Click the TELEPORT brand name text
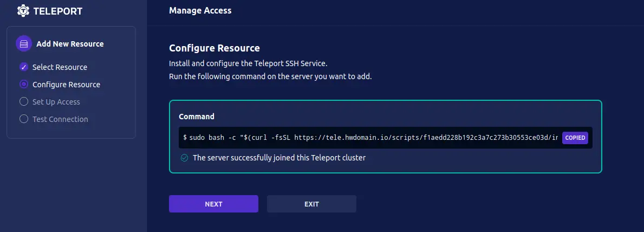The height and width of the screenshot is (232, 644). [58, 11]
